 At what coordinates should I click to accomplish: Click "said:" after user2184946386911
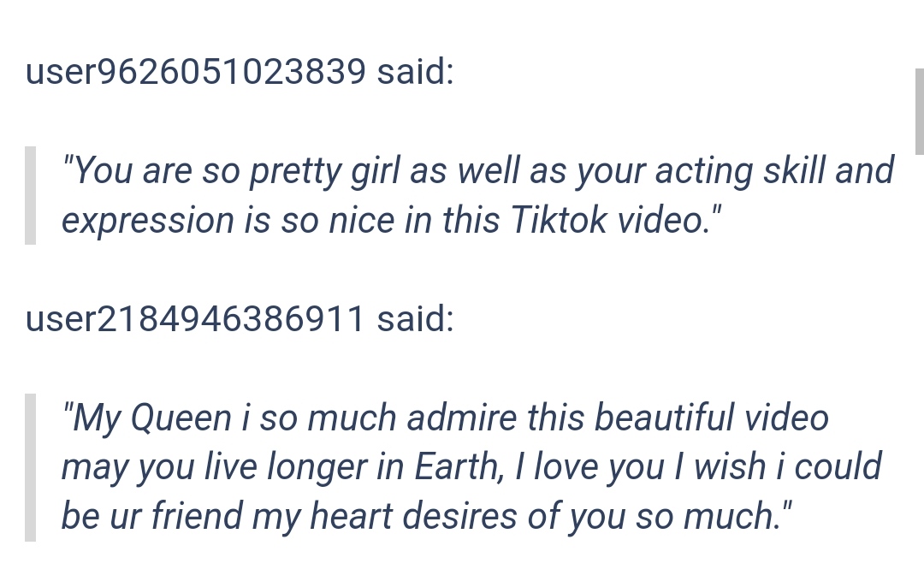pos(416,319)
